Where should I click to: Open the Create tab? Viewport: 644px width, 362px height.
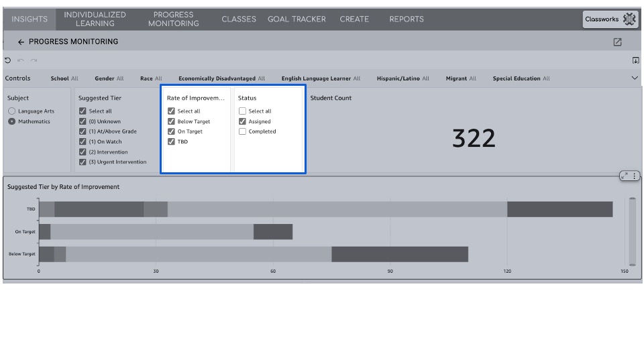point(354,19)
